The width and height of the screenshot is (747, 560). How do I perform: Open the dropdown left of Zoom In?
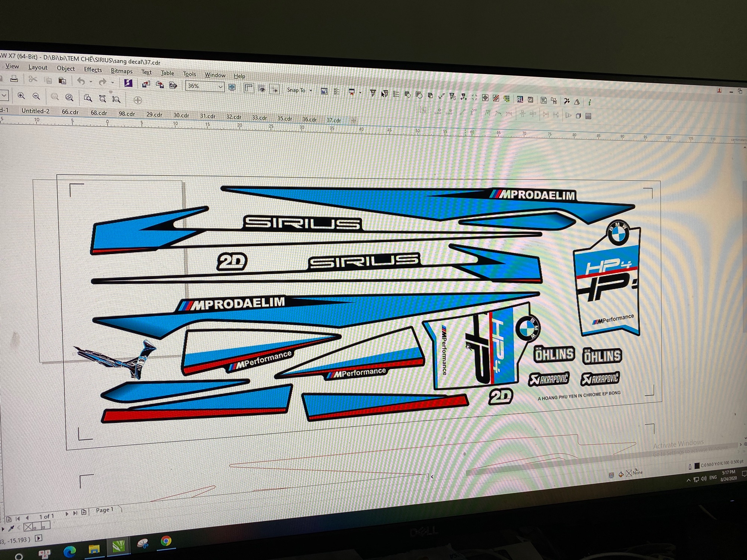pyautogui.click(x=4, y=95)
